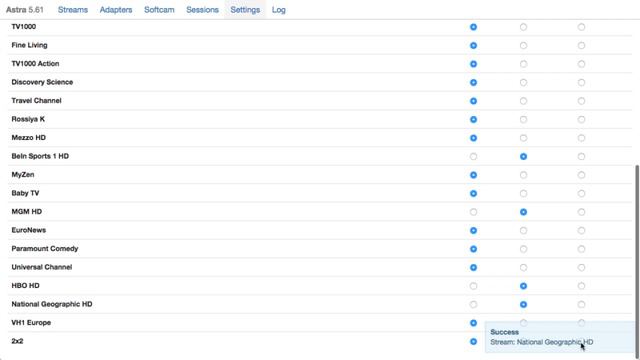Image resolution: width=640 pixels, height=360 pixels.
Task: Click the Discovery Science channel name
Action: (42, 82)
